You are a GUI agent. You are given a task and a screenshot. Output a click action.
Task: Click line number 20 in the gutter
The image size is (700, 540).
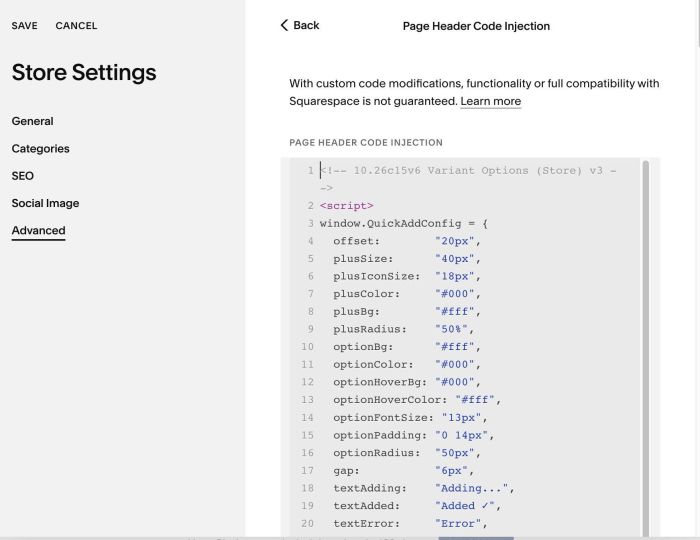pyautogui.click(x=307, y=523)
